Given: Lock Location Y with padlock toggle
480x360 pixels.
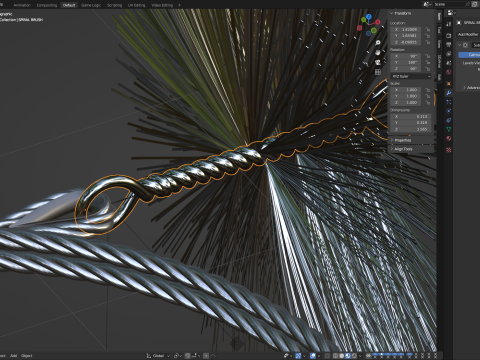Looking at the screenshot, I should coord(428,36).
